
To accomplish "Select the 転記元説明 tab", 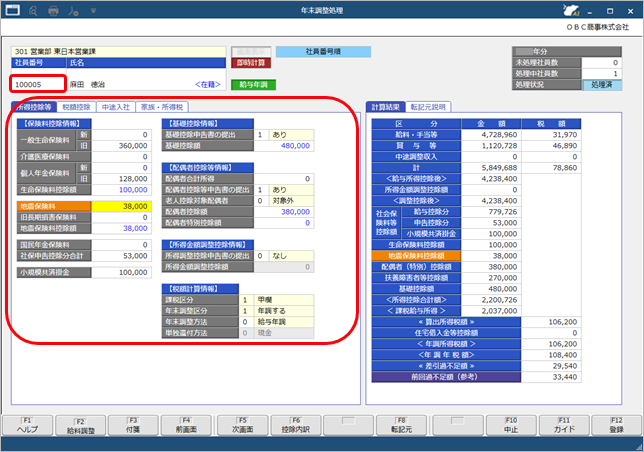I will click(428, 107).
